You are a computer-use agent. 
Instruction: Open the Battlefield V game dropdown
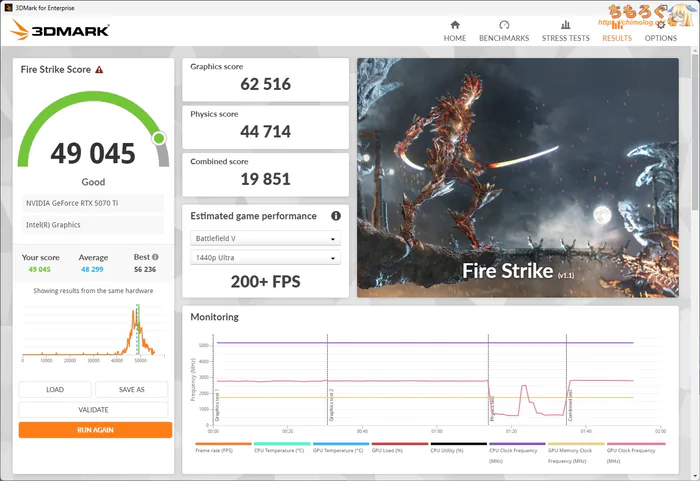(265, 239)
